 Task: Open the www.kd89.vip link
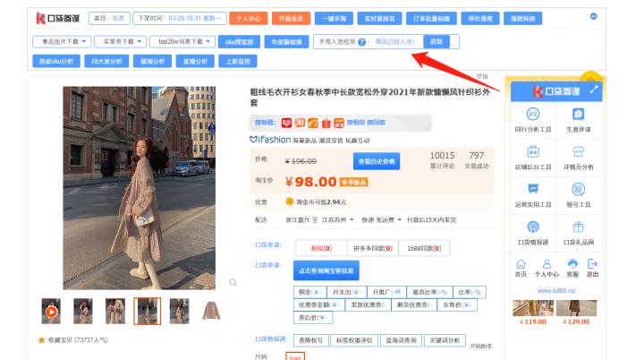click(x=556, y=290)
